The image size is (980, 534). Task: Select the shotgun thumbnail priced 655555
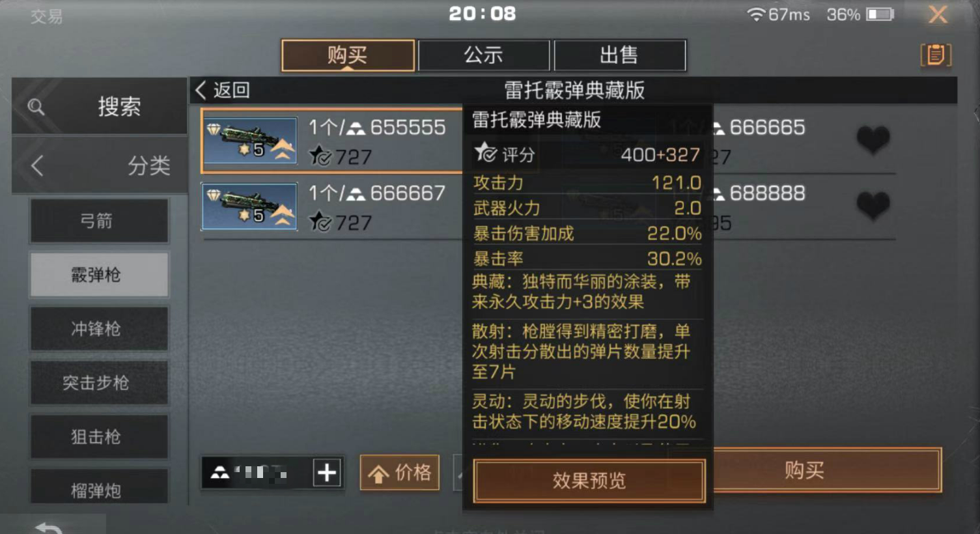pos(250,141)
